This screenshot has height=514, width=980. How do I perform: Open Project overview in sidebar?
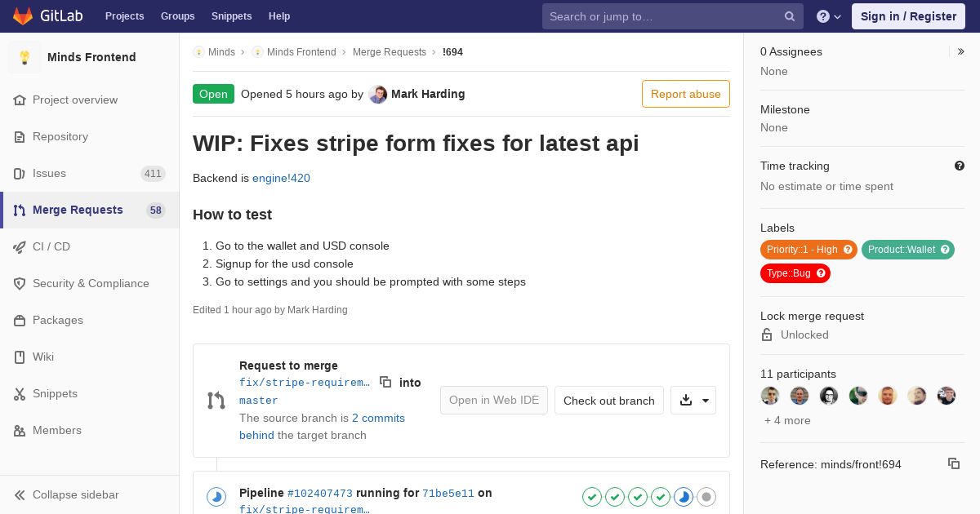tap(89, 100)
